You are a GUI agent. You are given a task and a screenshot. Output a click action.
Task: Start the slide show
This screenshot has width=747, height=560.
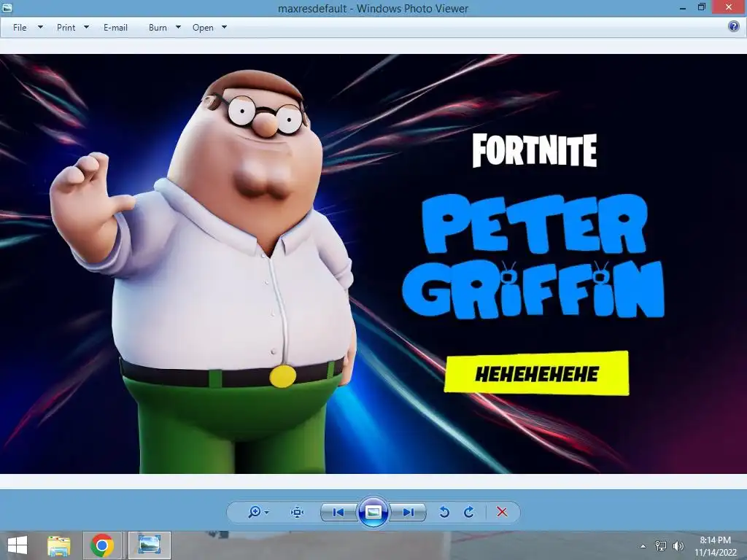tap(373, 512)
